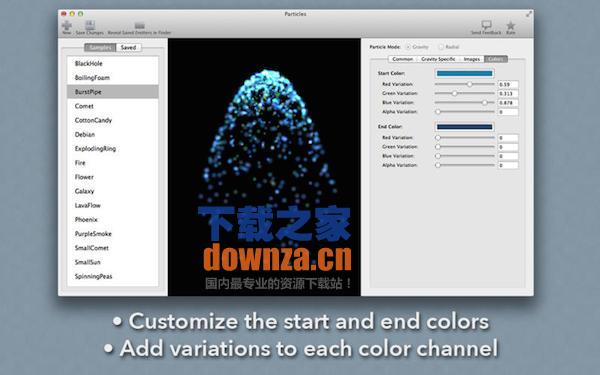Switch to the Samples tab

pos(100,47)
